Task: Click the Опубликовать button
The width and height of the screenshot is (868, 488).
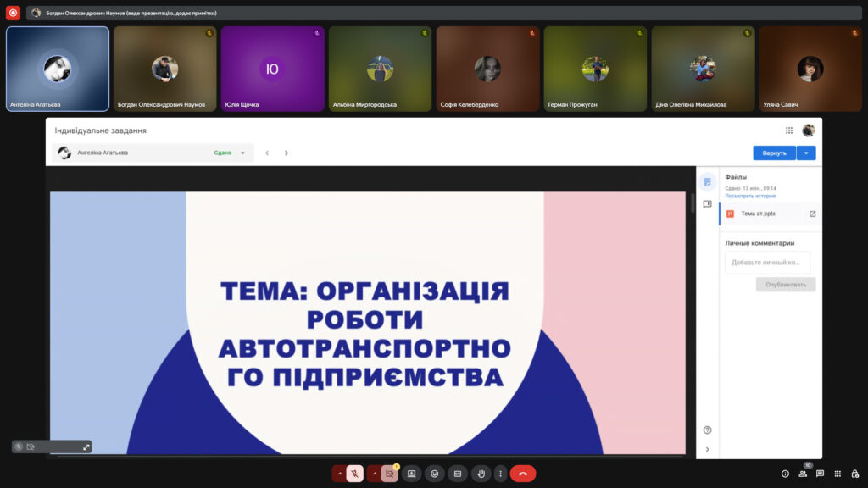Action: [786, 285]
